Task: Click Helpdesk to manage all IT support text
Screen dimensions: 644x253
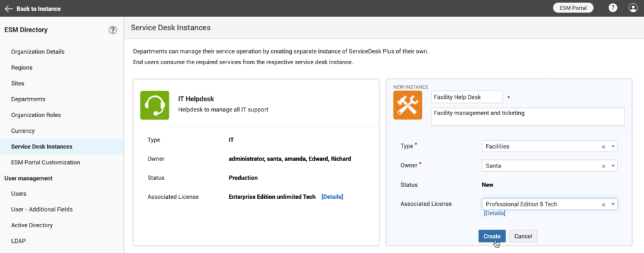Action: [x=223, y=110]
